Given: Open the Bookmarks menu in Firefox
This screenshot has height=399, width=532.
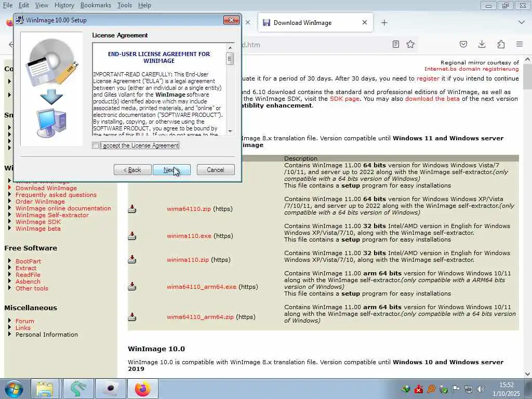Looking at the screenshot, I should (x=96, y=5).
